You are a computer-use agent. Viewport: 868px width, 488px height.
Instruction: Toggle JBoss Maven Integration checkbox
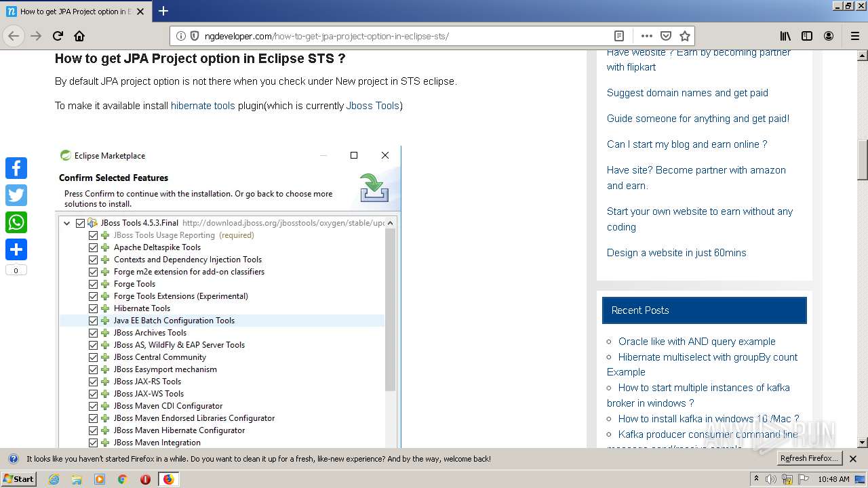[94, 443]
